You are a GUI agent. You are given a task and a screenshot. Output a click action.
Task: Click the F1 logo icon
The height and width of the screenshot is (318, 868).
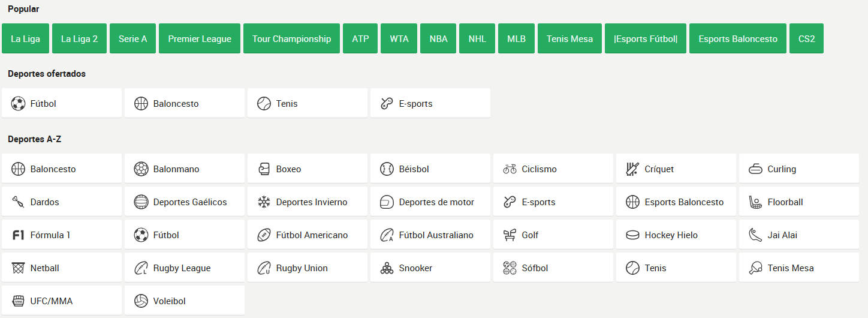click(18, 235)
